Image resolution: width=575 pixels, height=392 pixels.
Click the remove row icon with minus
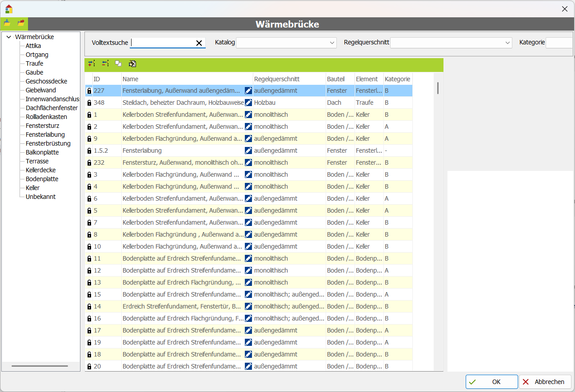pyautogui.click(x=105, y=64)
